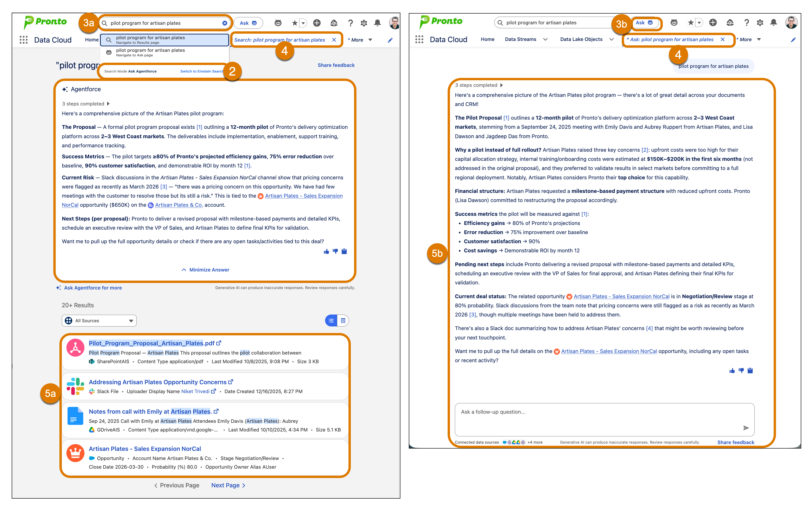Click the favorites star in left window
The width and height of the screenshot is (812, 507).
click(x=294, y=23)
